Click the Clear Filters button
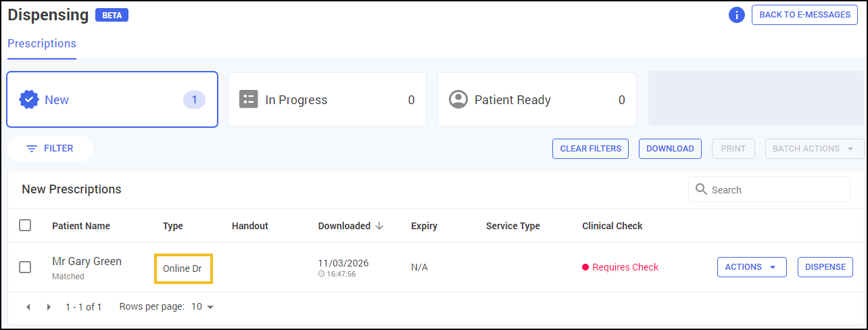Viewport: 868px width, 330px height. click(590, 149)
